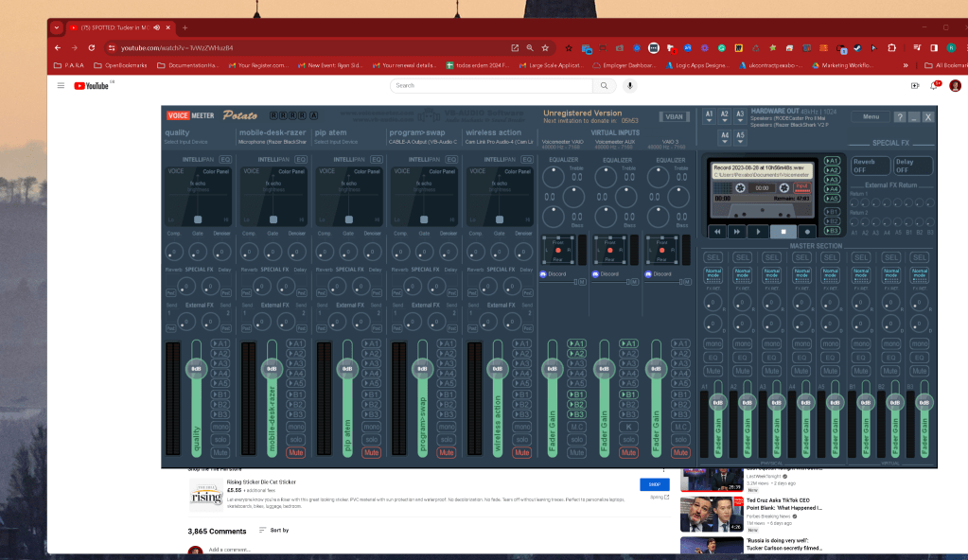The width and height of the screenshot is (968, 560).
Task: Go back in Chrome
Action: (x=58, y=47)
